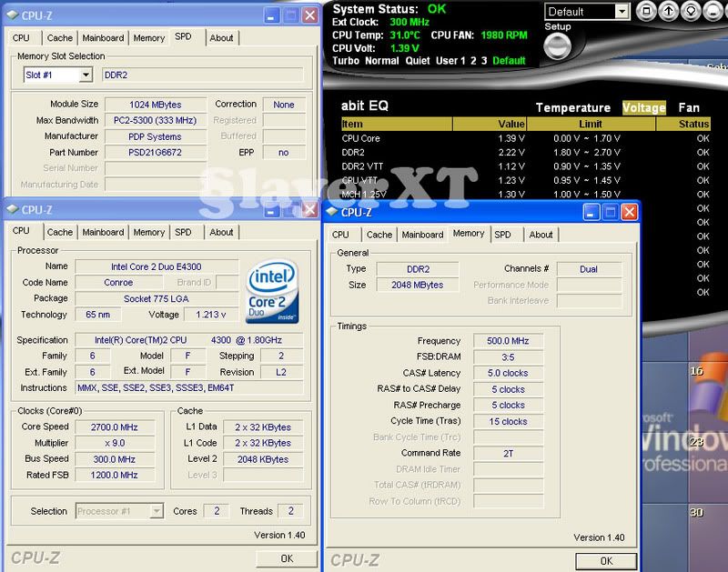Click the Intel Core 2 Duo logo
728x572 pixels.
271,291
